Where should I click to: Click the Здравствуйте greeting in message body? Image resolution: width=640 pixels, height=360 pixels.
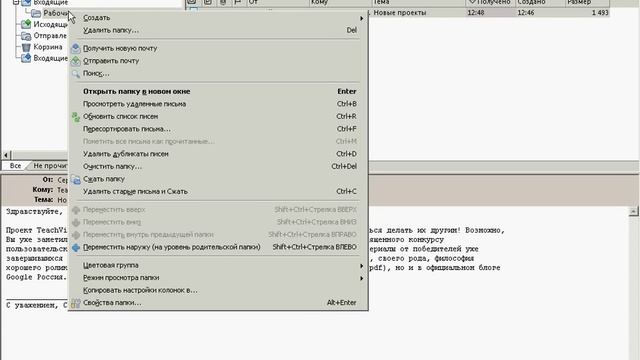[x=35, y=211]
